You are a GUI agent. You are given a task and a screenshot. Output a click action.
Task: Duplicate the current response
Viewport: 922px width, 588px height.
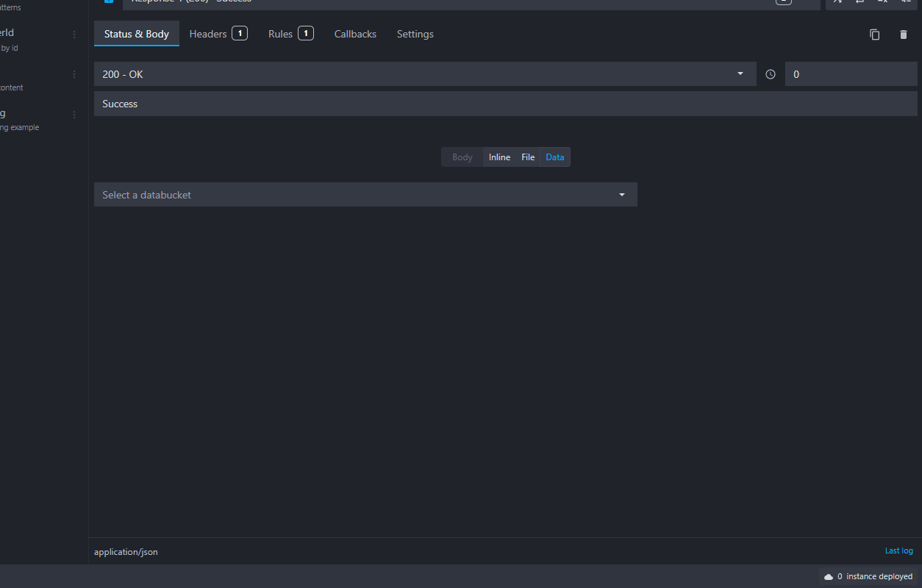click(874, 35)
